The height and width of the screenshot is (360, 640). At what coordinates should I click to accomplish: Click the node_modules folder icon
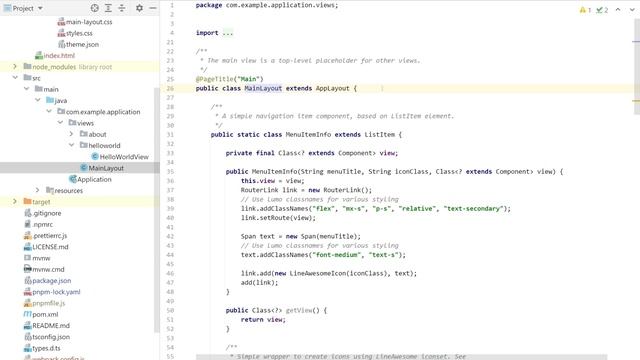click(27, 67)
